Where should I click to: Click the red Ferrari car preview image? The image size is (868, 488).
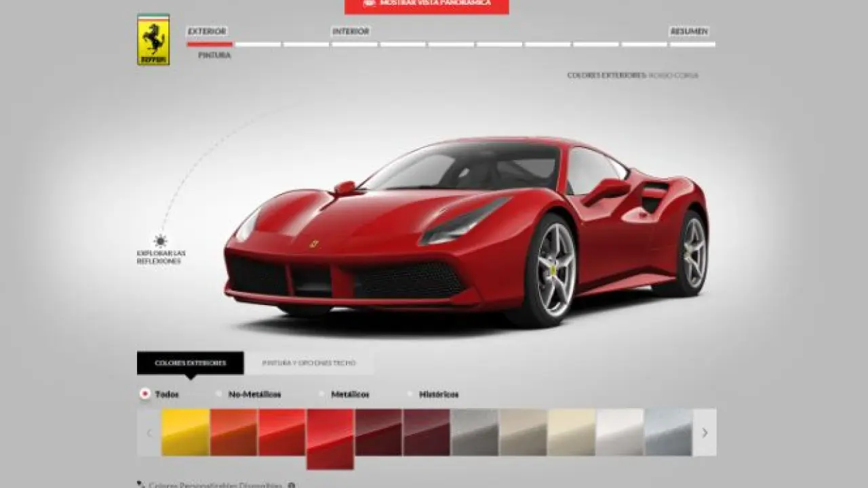pyautogui.click(x=467, y=230)
